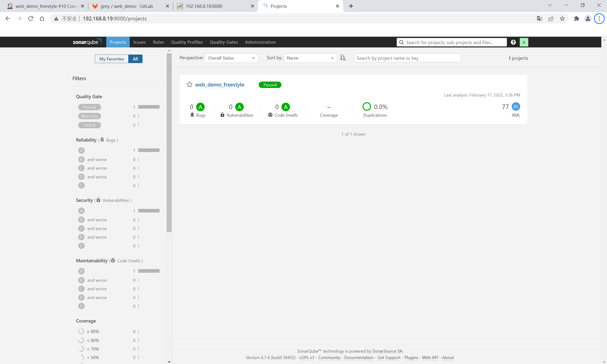Viewport: 607px width, 364px height.
Task: Click the share page icon
Action: (551, 18)
